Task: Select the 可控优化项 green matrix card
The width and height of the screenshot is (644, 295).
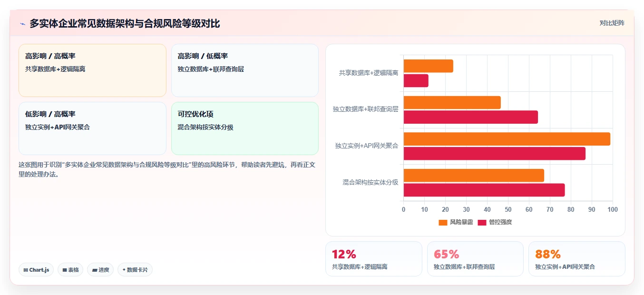Action: coord(245,128)
